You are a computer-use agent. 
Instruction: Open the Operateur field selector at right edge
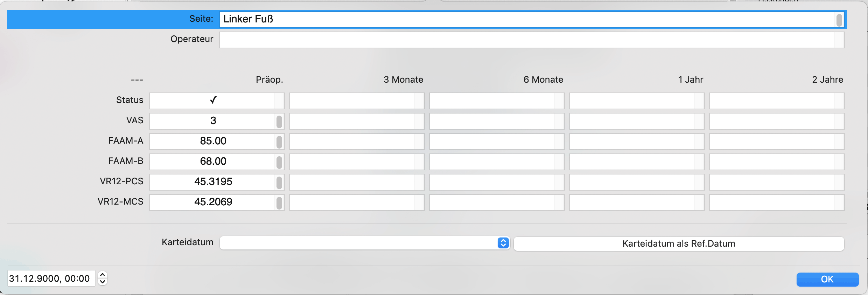pos(839,40)
